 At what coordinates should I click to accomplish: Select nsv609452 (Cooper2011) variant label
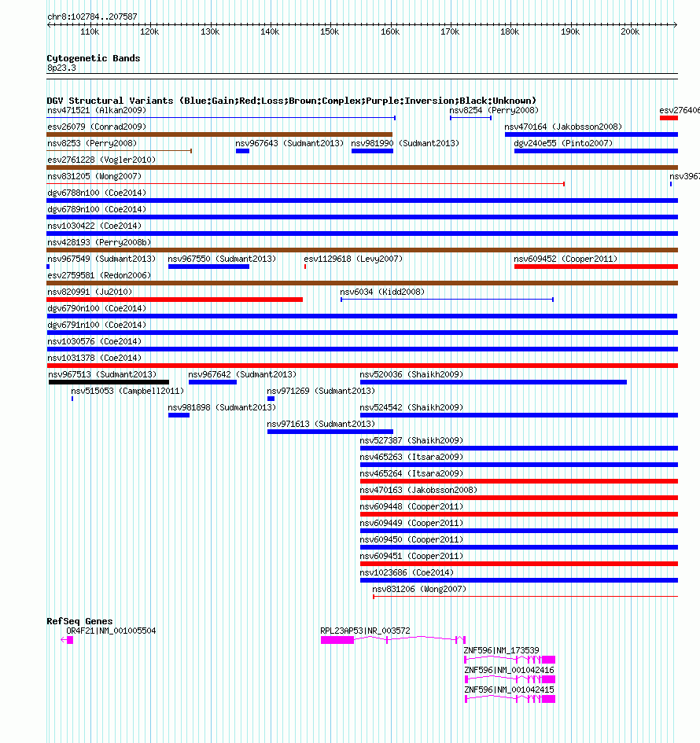(566, 259)
